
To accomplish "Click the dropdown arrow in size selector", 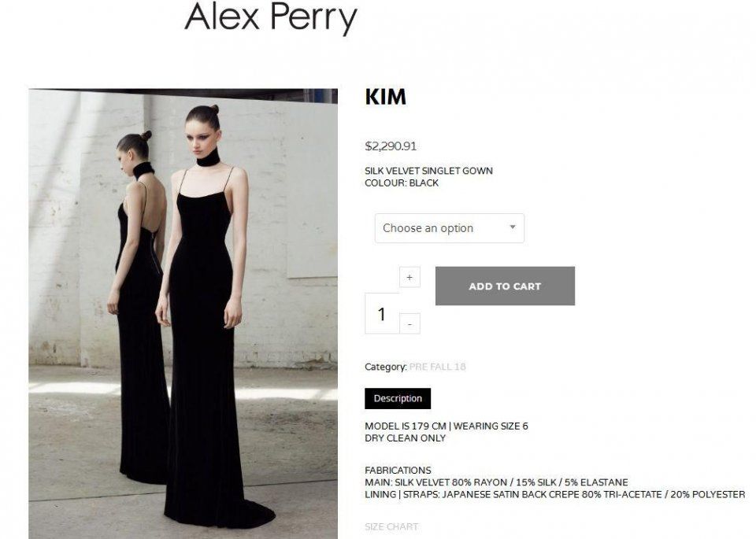I will pyautogui.click(x=513, y=227).
